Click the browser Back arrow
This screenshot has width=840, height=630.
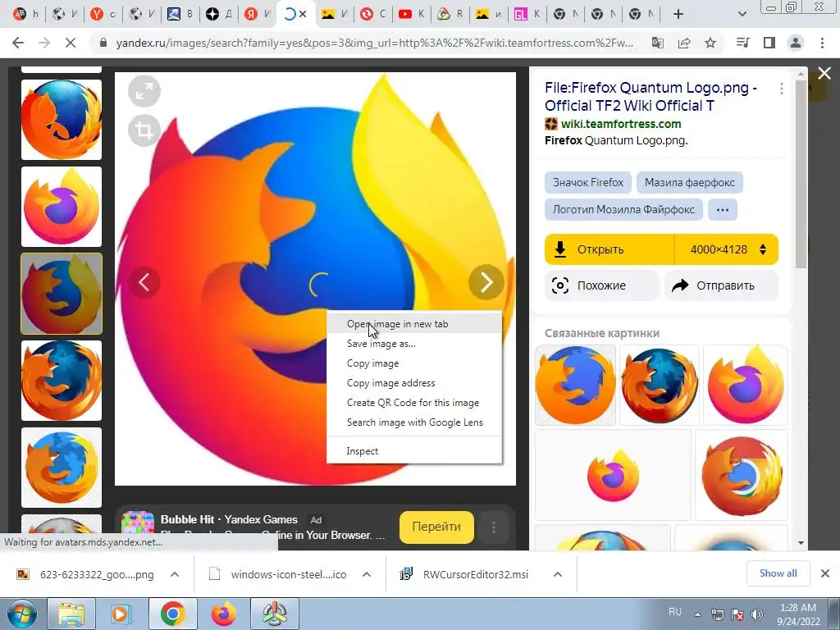click(18, 43)
